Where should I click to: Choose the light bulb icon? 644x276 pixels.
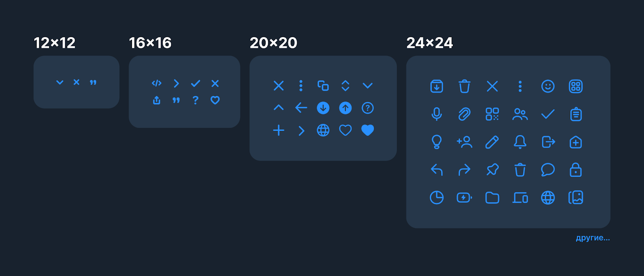click(x=436, y=142)
